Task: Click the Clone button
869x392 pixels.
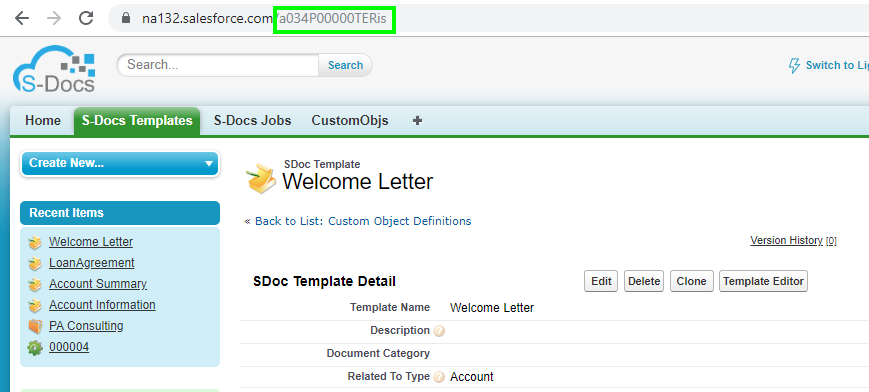Action: pos(691,281)
